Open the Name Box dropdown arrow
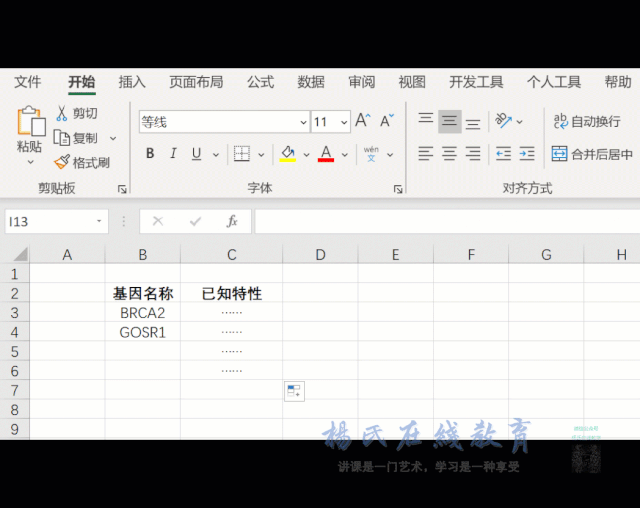This screenshot has width=640, height=508. click(99, 221)
